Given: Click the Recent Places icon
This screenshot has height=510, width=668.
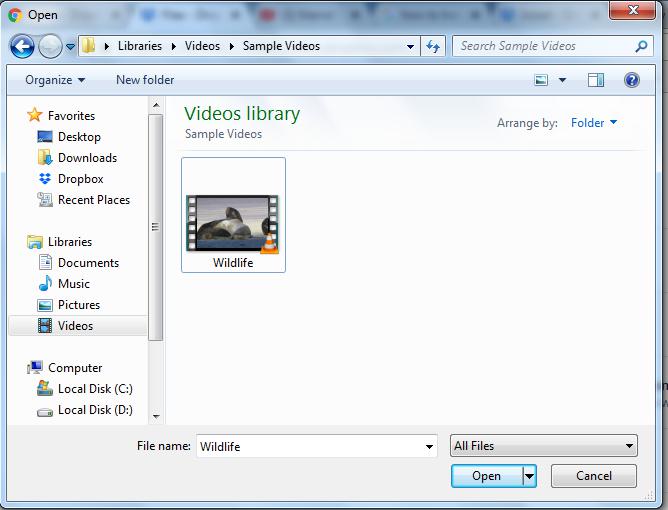Looking at the screenshot, I should click(45, 199).
